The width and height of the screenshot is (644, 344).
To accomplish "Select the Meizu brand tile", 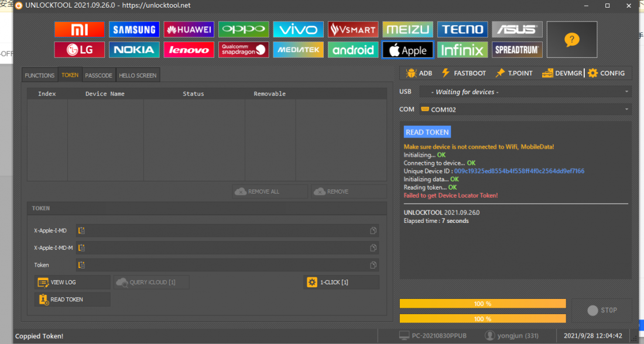I will (x=407, y=30).
